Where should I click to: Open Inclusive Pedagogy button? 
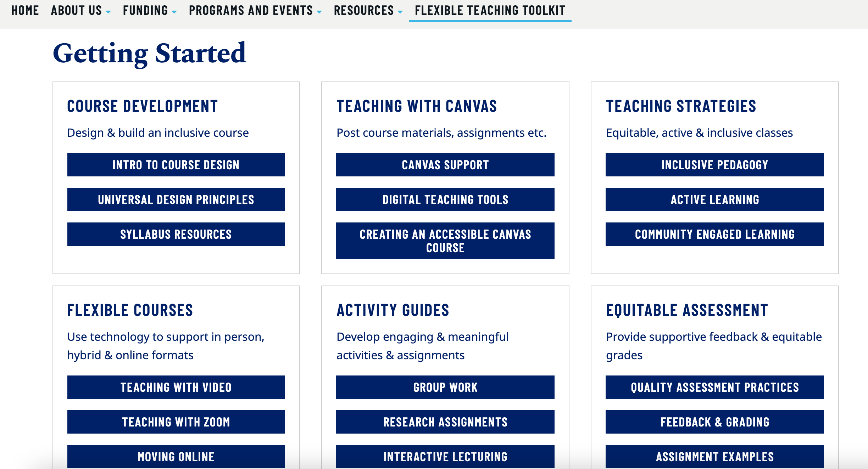(x=714, y=165)
